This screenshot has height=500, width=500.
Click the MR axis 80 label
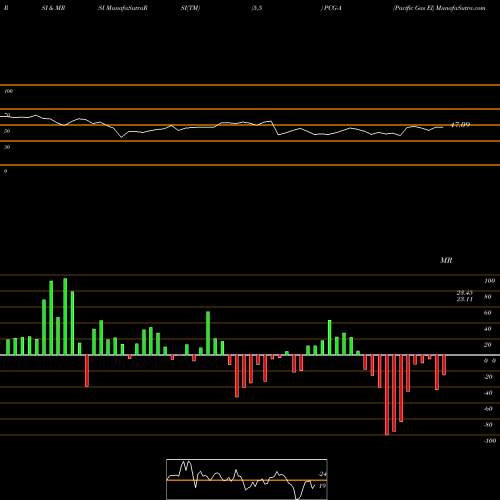(x=488, y=297)
